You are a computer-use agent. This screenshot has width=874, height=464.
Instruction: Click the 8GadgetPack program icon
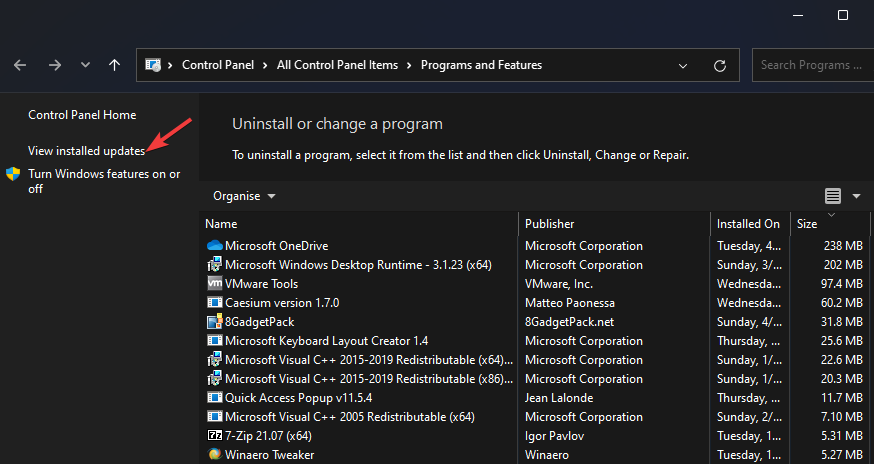(214, 322)
